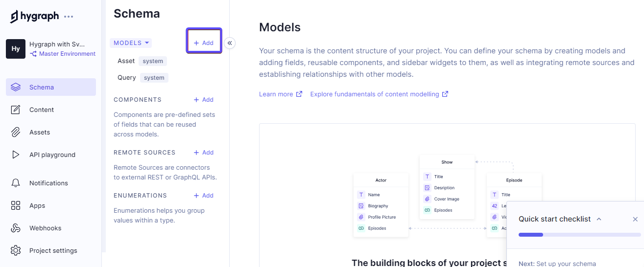Collapse the Quick start checklist chevron
This screenshot has height=267, width=644.
click(x=599, y=219)
